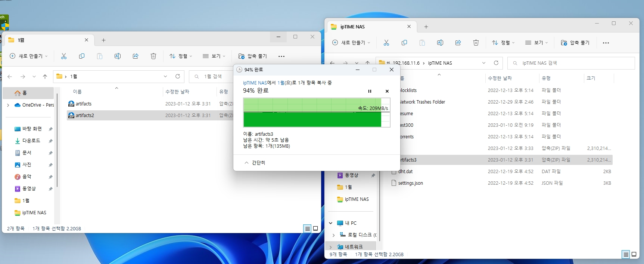Go up one level in ipTIME NAS window
Screen dimensions: 644x264
368,63
